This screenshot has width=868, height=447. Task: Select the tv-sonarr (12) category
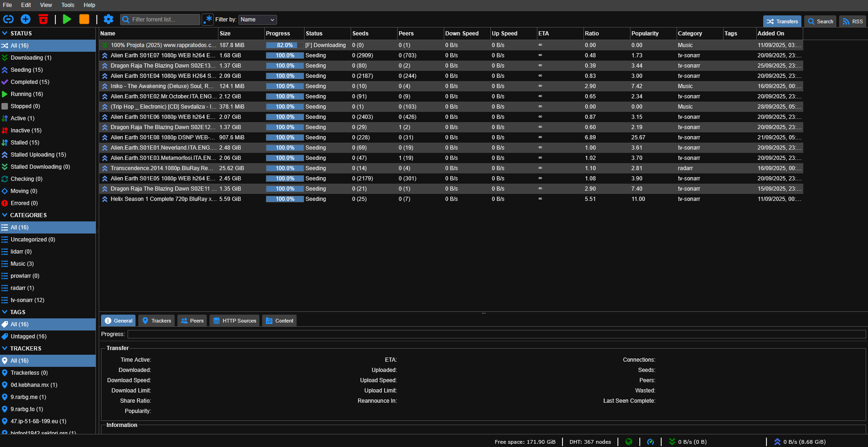48,300
